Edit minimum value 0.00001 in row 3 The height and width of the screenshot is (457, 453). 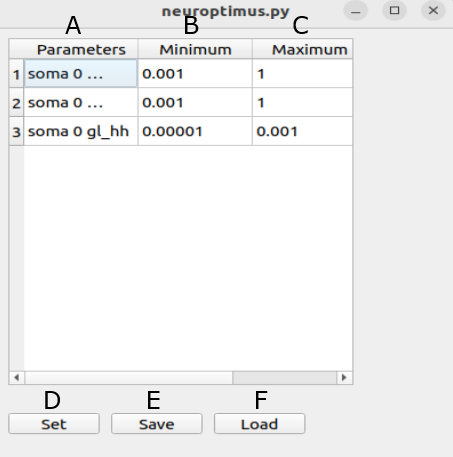pos(195,131)
